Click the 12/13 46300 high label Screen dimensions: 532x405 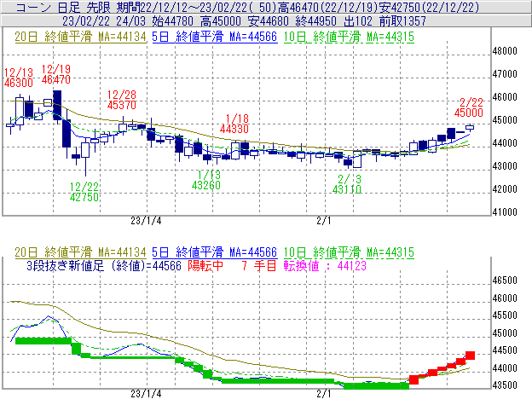pyautogui.click(x=19, y=78)
